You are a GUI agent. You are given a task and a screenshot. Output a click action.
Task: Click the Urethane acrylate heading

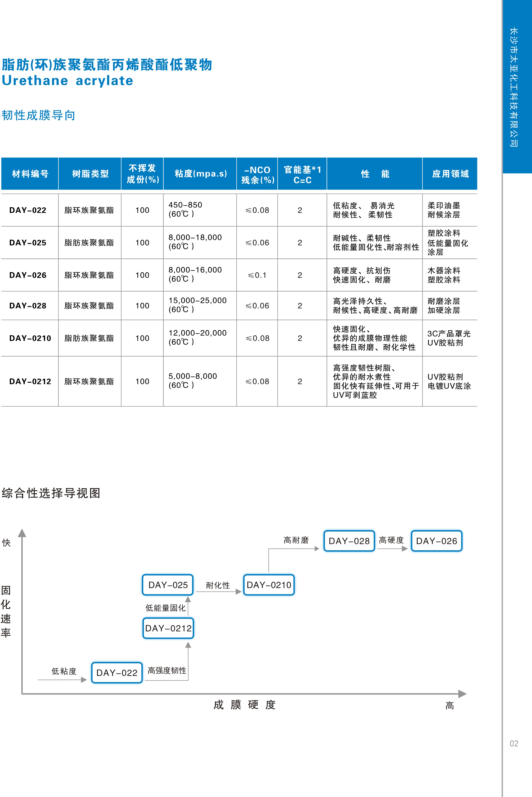(67, 81)
